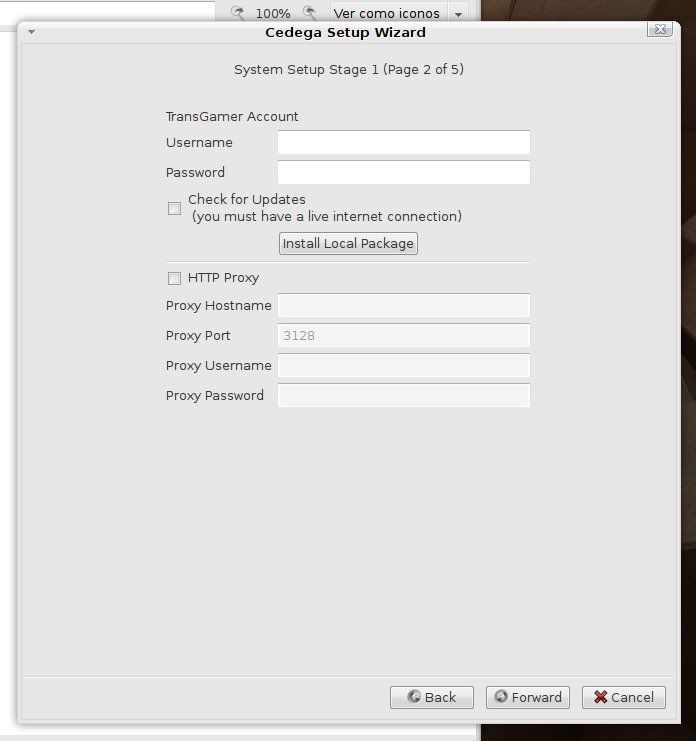Cancel the Cedega Setup Wizard
This screenshot has height=741, width=696.
[624, 697]
